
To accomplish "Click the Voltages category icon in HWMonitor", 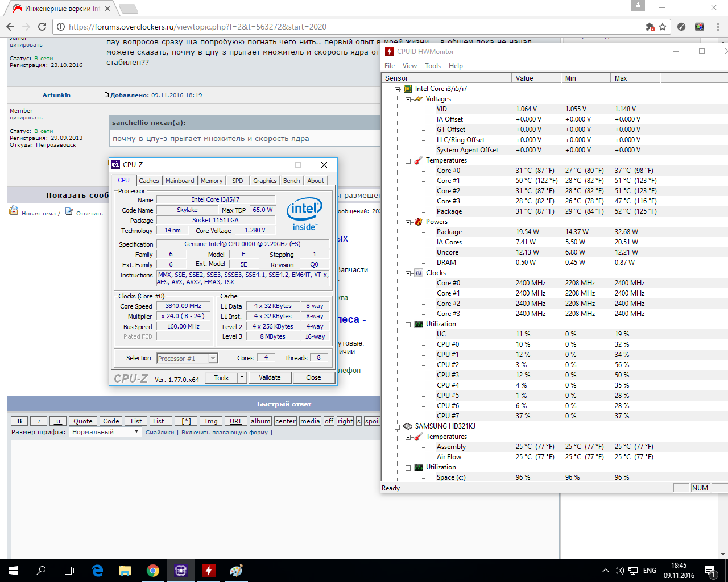I will (x=419, y=99).
